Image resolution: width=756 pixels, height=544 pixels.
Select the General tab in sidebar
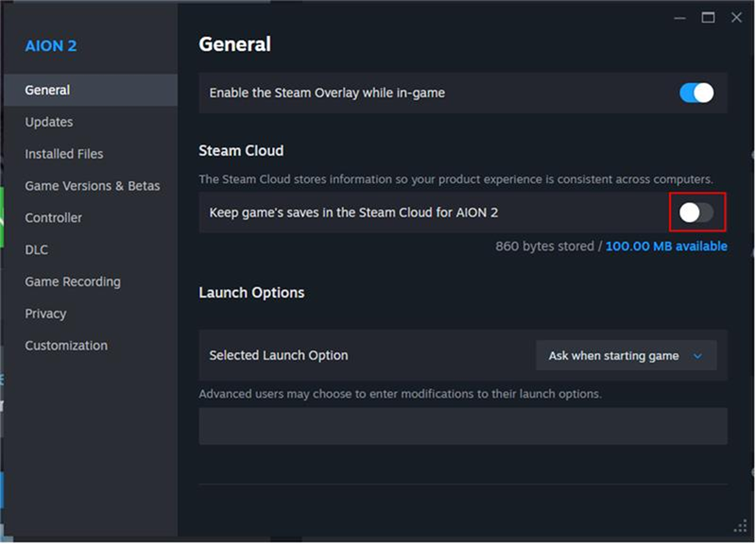[91, 90]
